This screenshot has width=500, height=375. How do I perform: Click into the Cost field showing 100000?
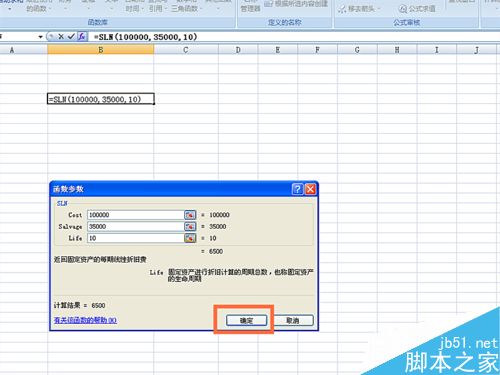pos(135,215)
